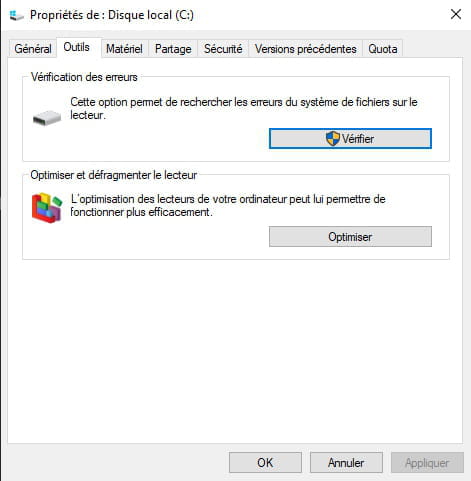Screen dimensions: 471x481
Task: Close the Propriétés de Disque local window
Action: (x=456, y=14)
